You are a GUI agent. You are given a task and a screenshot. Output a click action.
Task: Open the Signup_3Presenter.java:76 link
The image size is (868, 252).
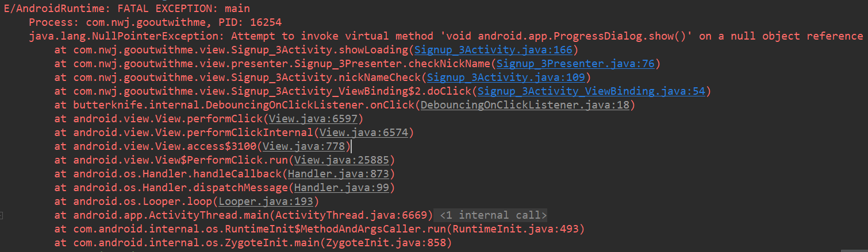tap(575, 64)
